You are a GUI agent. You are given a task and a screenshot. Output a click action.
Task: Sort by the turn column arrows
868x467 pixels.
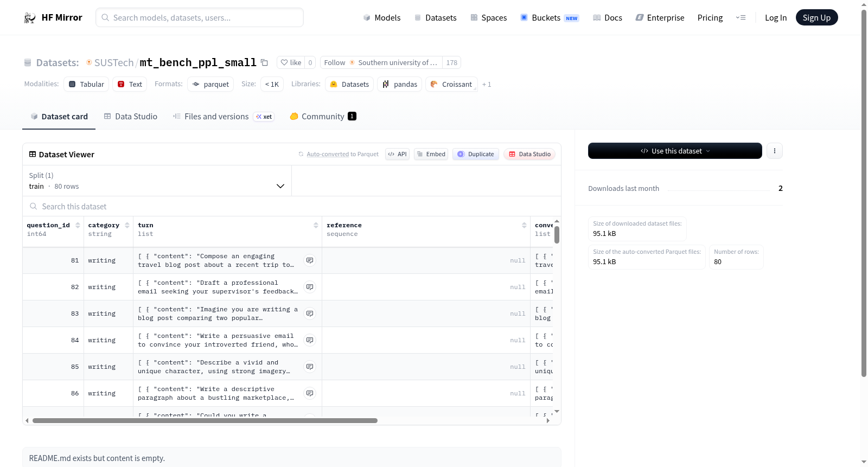pos(316,225)
